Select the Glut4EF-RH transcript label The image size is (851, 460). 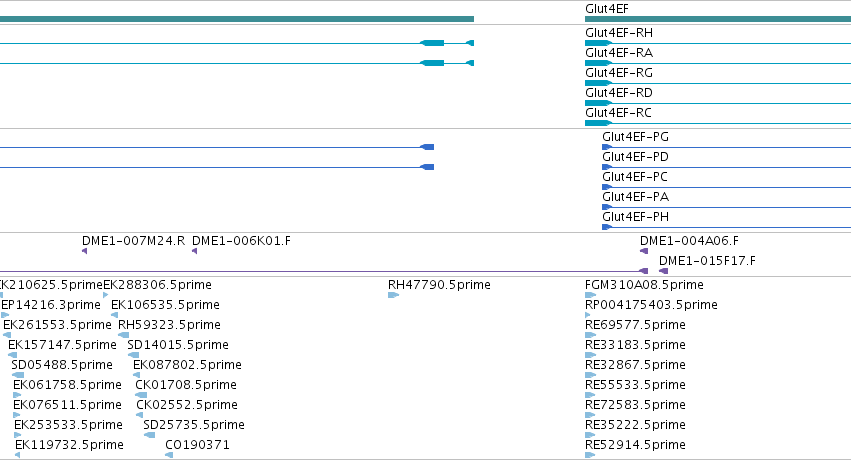point(619,33)
